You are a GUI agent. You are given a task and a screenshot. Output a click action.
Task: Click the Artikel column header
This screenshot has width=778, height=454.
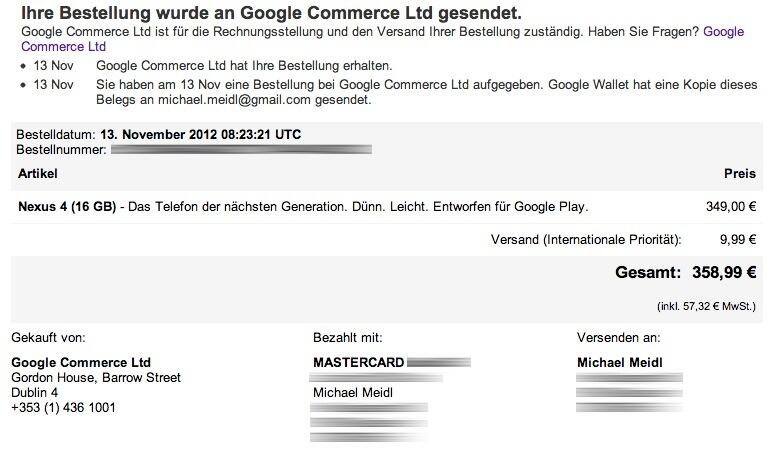(38, 174)
